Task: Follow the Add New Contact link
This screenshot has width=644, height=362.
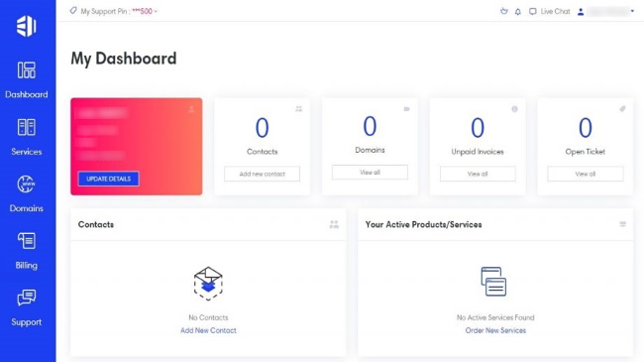Action: tap(208, 330)
